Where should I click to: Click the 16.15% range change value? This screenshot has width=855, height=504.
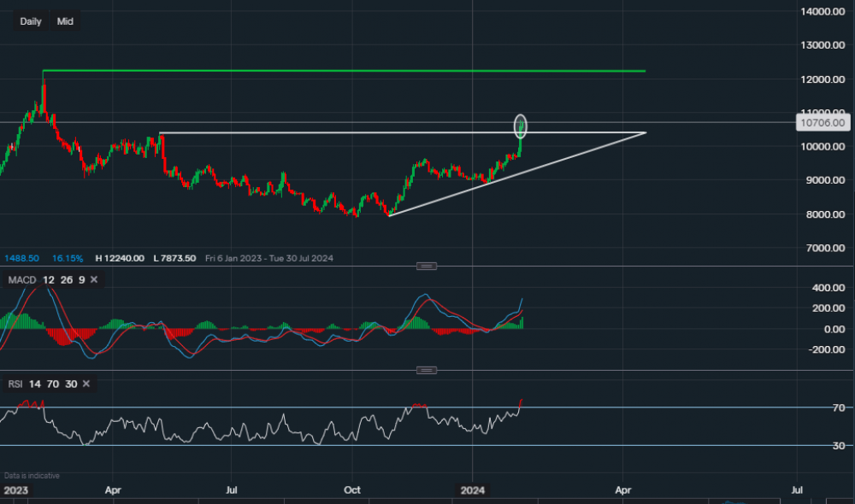67,258
